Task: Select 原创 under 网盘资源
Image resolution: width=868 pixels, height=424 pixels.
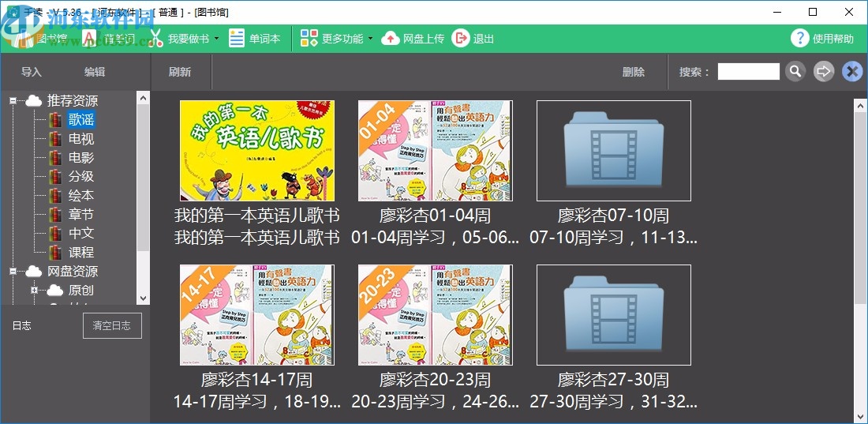Action: [80, 290]
